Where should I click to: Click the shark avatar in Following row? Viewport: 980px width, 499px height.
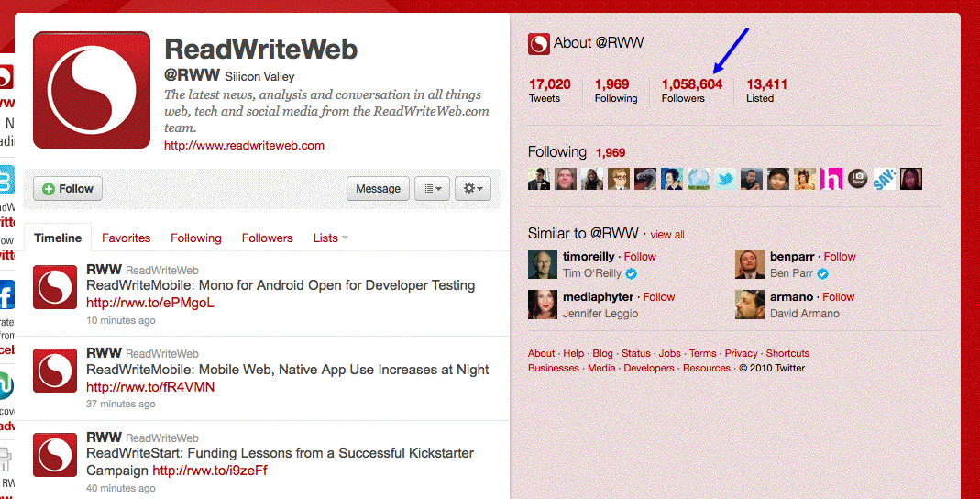(x=645, y=179)
